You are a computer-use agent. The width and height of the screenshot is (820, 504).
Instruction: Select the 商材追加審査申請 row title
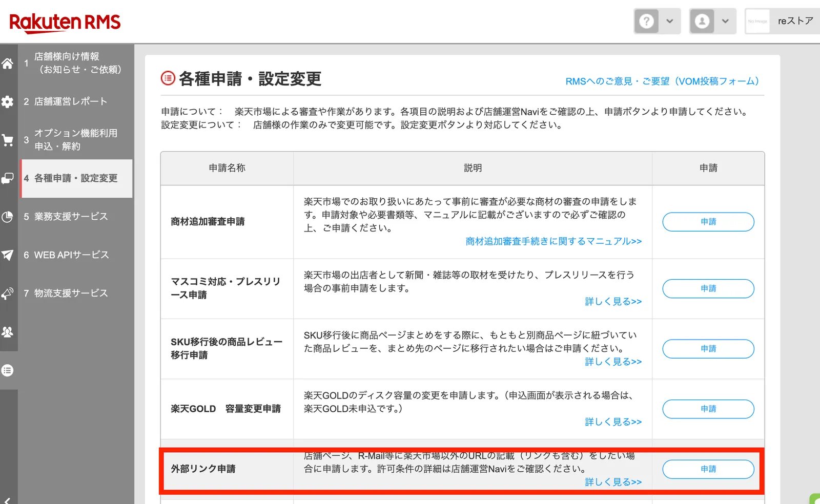tap(208, 222)
